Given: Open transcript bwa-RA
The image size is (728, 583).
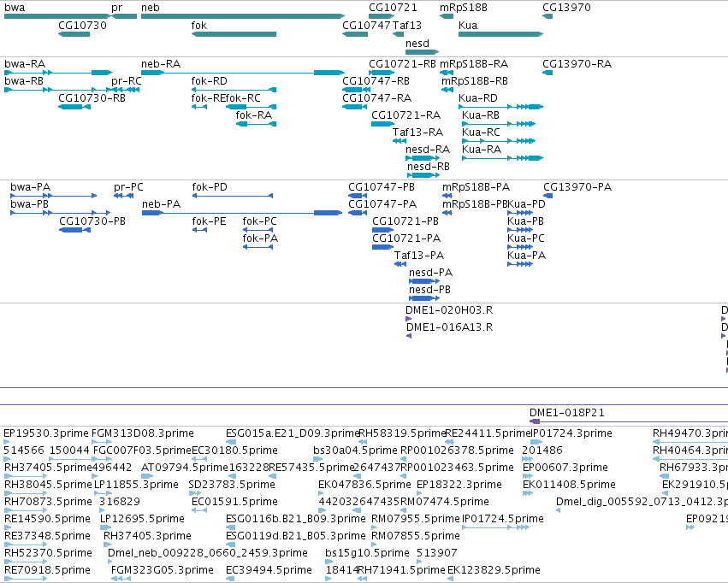Looking at the screenshot, I should coord(25,64).
